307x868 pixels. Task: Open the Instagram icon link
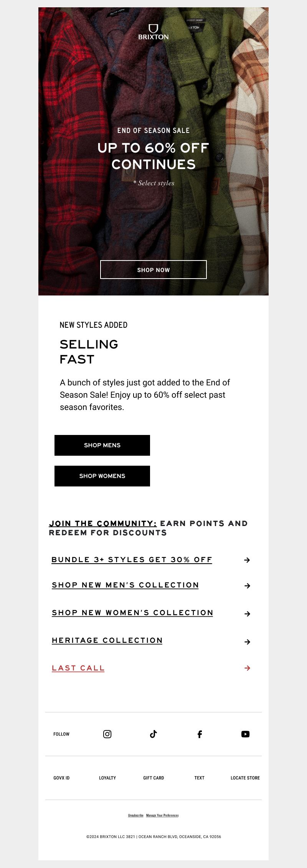coord(107,734)
